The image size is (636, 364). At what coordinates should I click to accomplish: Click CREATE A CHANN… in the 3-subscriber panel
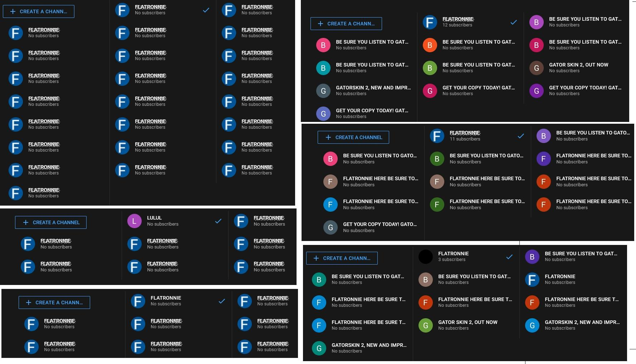tap(342, 258)
